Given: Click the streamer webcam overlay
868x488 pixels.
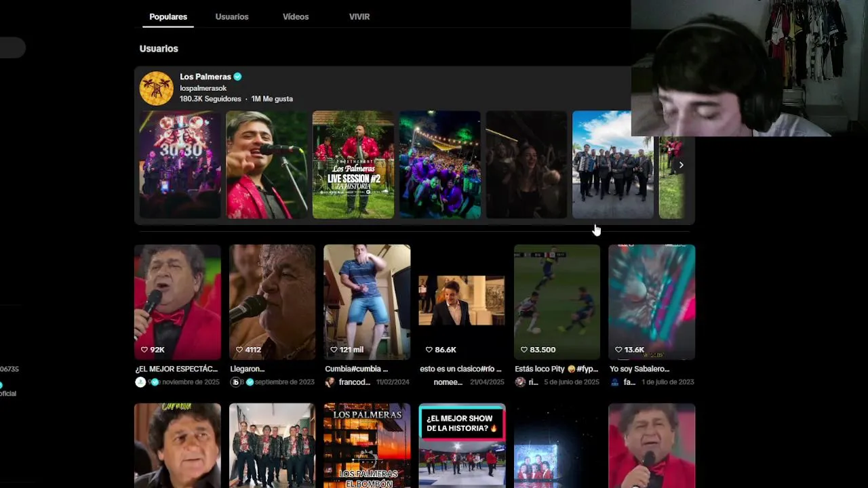Looking at the screenshot, I should coord(749,68).
